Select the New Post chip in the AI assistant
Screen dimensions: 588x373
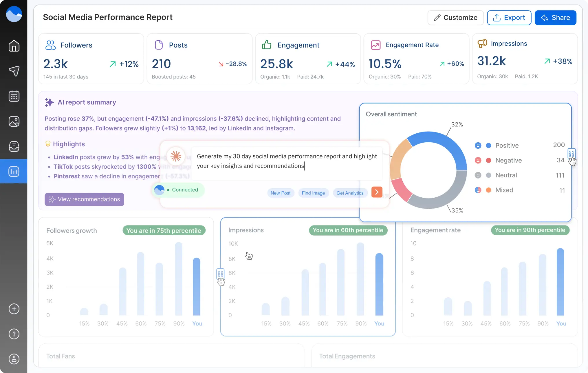(280, 193)
